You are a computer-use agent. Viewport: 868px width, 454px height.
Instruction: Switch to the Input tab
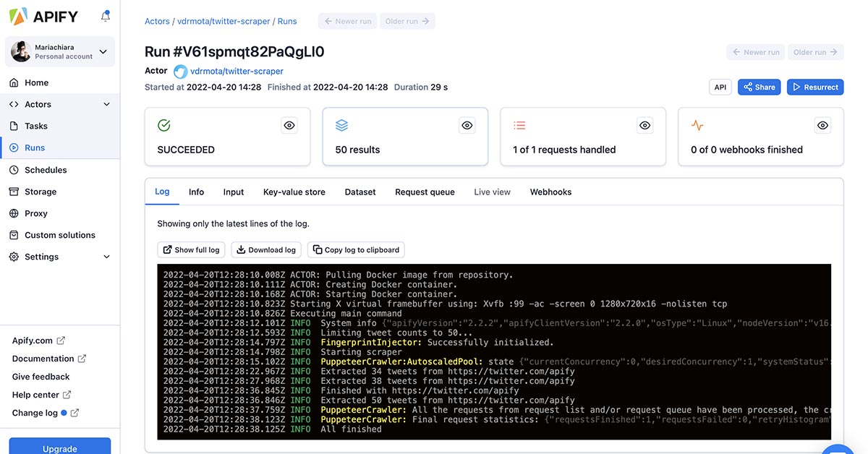click(x=234, y=192)
